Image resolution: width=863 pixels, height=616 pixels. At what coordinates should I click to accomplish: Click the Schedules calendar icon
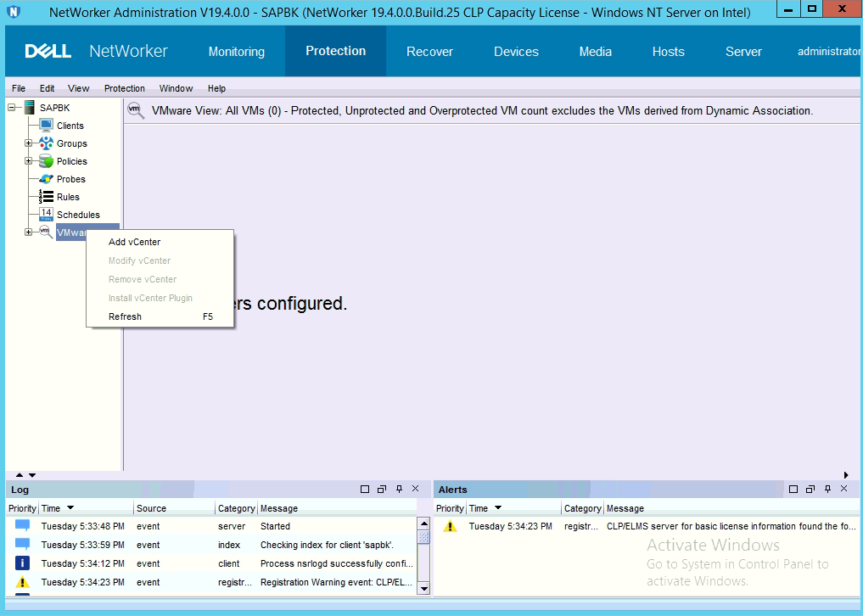[46, 215]
